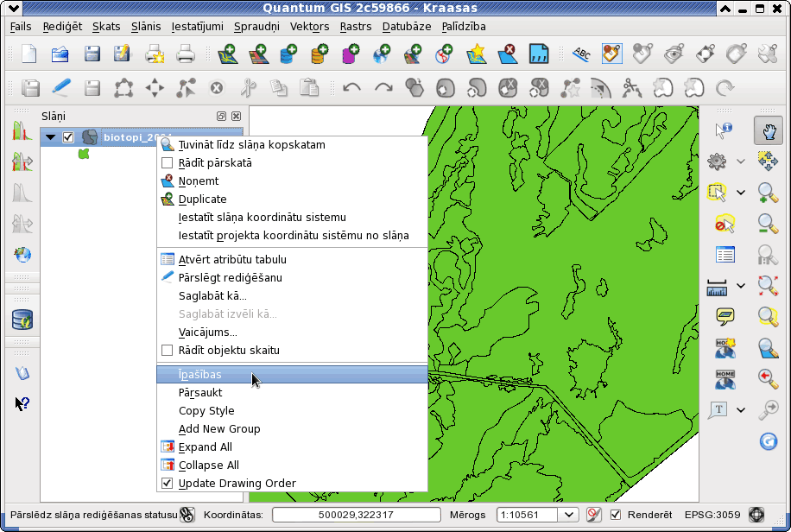Choose Noņemt from the layer menu

[x=292, y=181]
